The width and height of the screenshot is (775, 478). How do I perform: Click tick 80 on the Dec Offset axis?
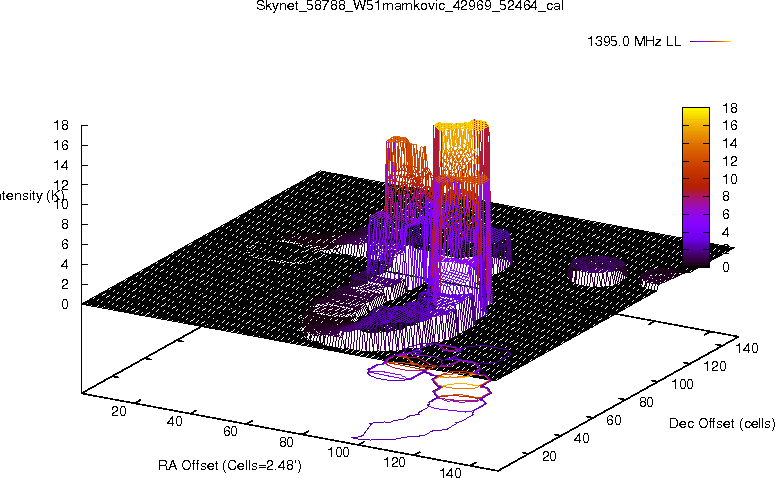click(646, 402)
